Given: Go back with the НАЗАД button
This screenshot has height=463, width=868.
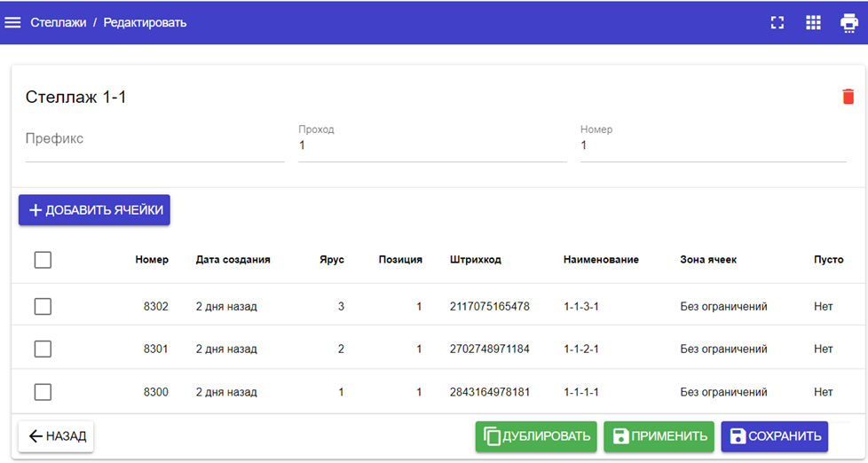Looking at the screenshot, I should point(56,436).
